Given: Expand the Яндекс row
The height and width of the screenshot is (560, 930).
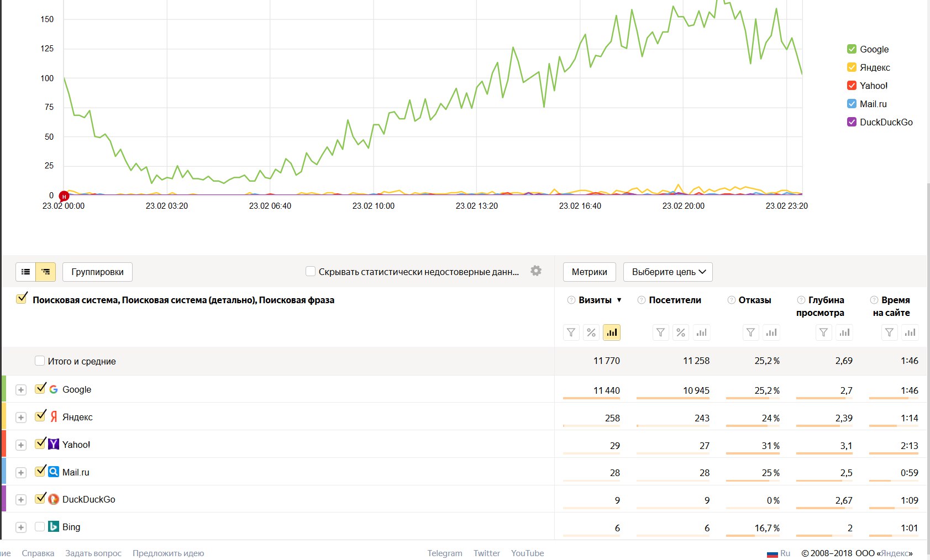Looking at the screenshot, I should tap(21, 418).
